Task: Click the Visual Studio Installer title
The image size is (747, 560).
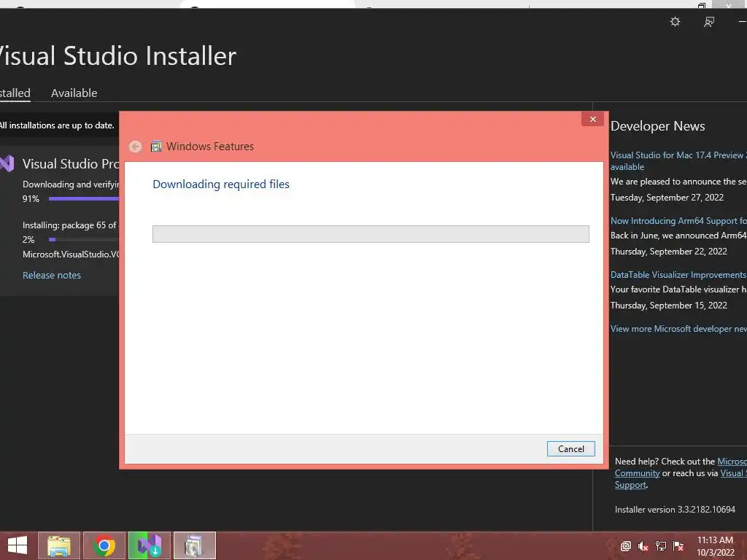Action: tap(117, 55)
